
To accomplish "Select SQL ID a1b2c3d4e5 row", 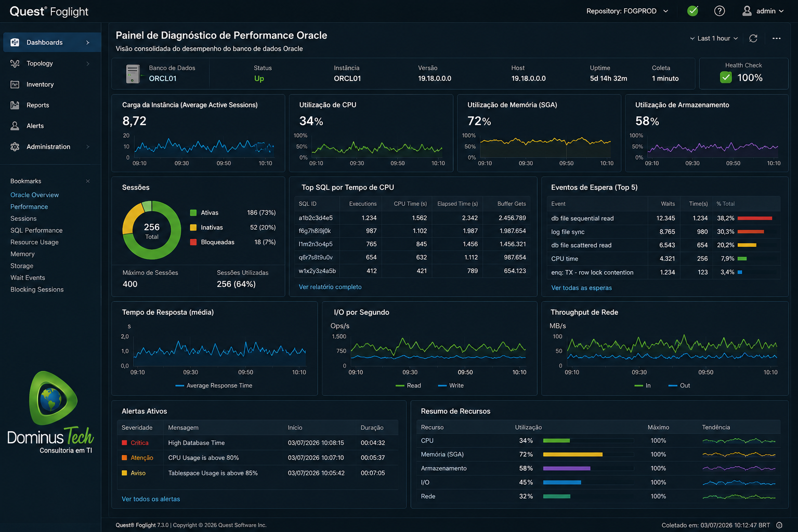I will click(x=413, y=218).
